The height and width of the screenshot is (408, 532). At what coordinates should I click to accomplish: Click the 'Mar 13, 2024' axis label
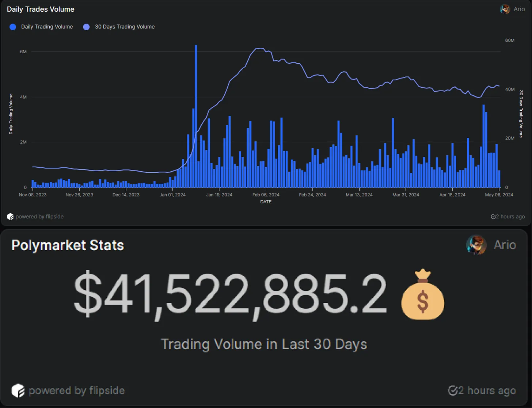pyautogui.click(x=359, y=195)
